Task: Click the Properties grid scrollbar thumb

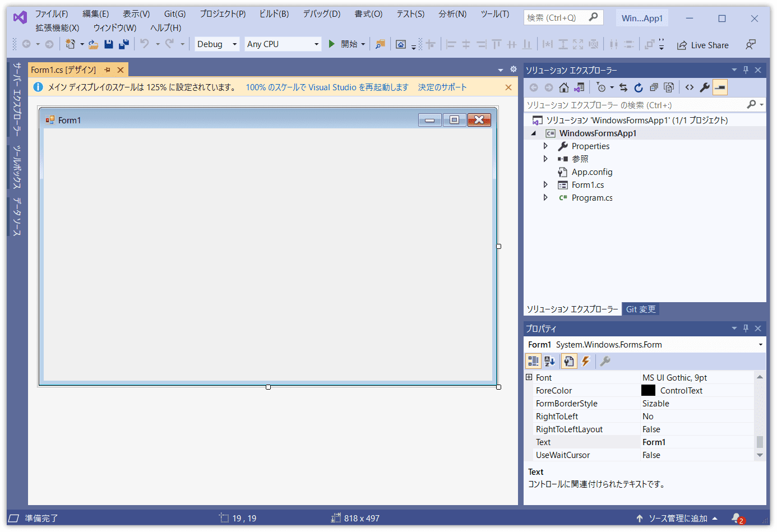Action: 760,442
